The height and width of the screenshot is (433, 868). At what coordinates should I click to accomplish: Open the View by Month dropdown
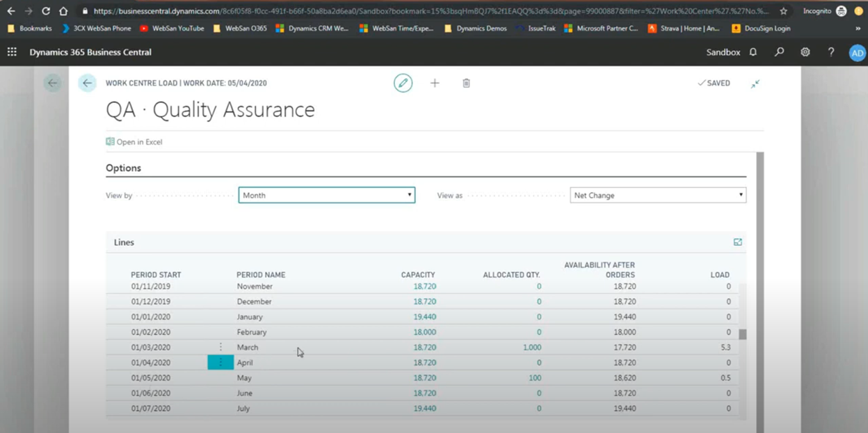[x=327, y=196]
